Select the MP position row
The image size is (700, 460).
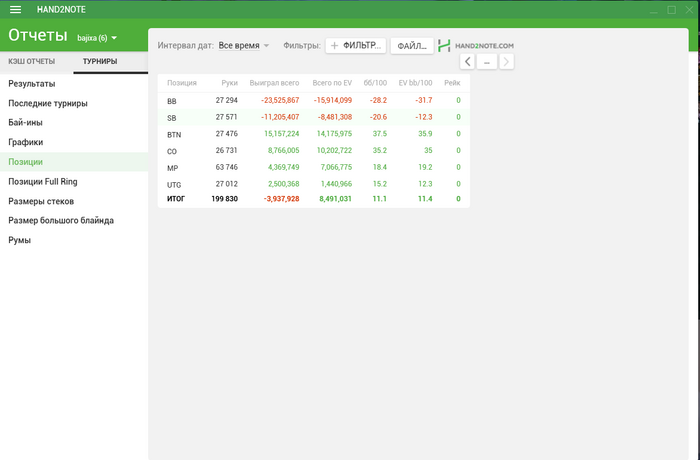(313, 167)
